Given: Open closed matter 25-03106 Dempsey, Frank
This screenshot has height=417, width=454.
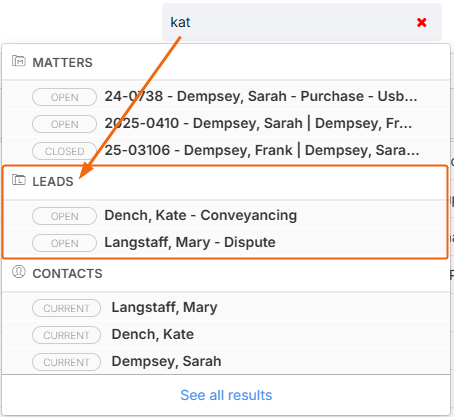Looking at the screenshot, I should point(226,151).
